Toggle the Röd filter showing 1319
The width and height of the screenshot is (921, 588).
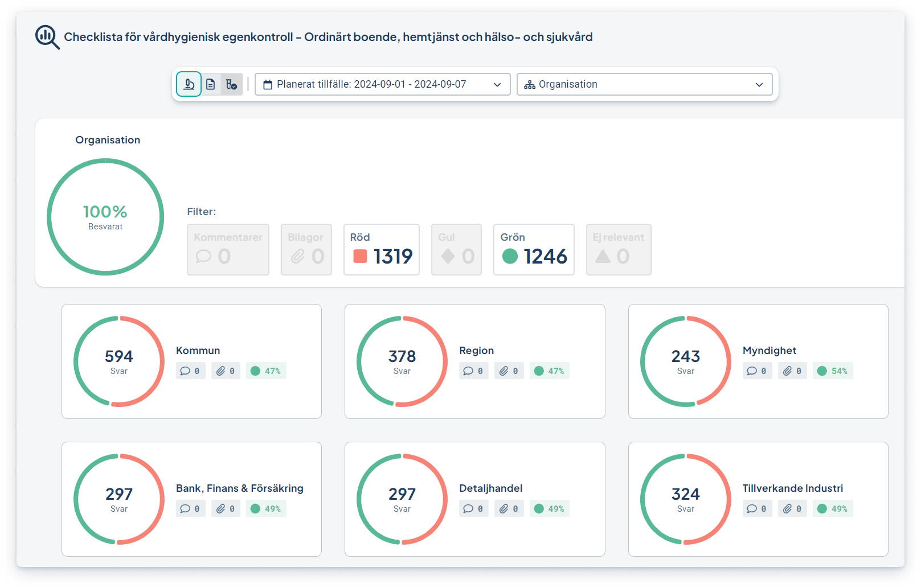point(382,249)
